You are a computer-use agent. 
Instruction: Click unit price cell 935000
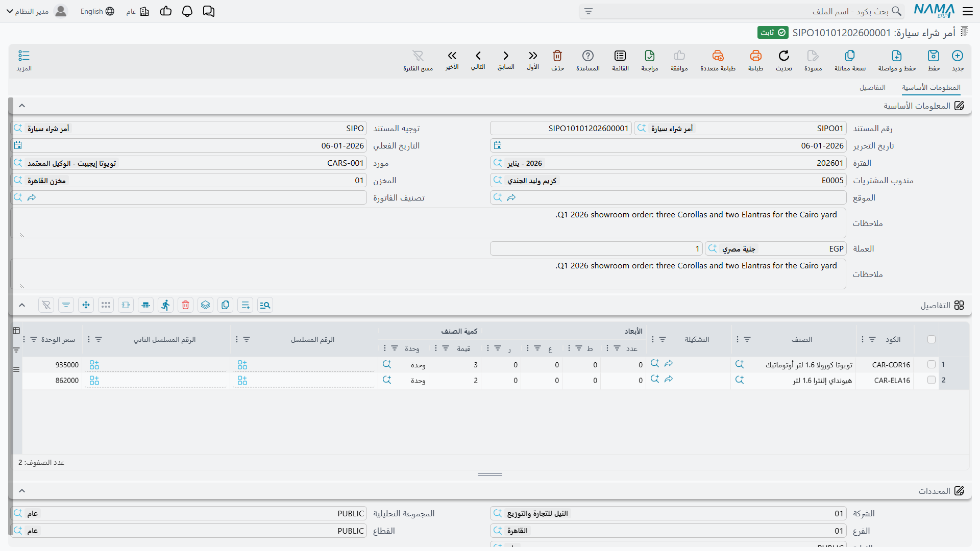52,365
